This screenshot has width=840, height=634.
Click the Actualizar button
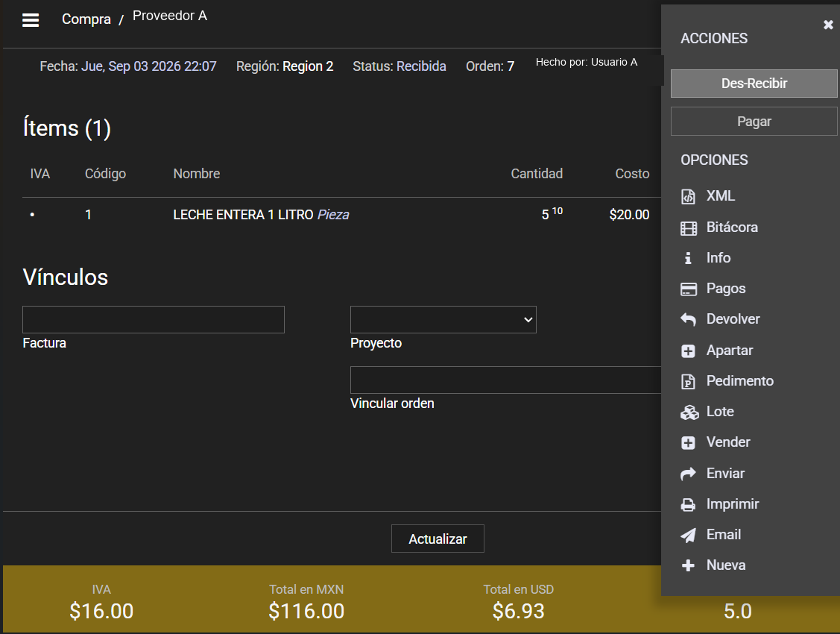438,539
